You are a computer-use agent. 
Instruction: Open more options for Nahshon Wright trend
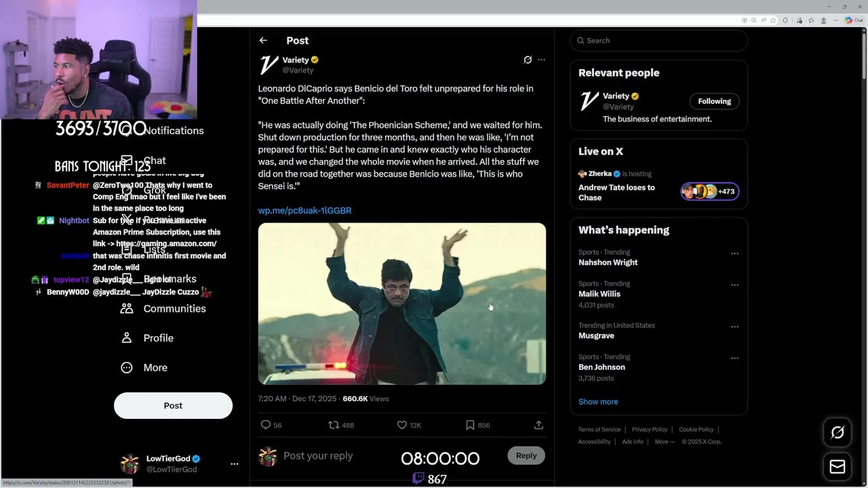tap(734, 253)
